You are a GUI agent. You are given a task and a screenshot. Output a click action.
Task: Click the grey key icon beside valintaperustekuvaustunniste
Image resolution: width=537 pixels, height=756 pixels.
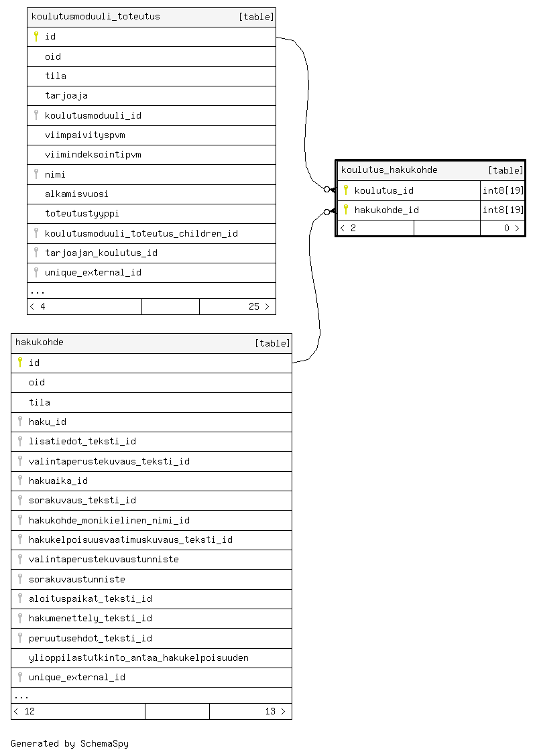click(x=20, y=559)
